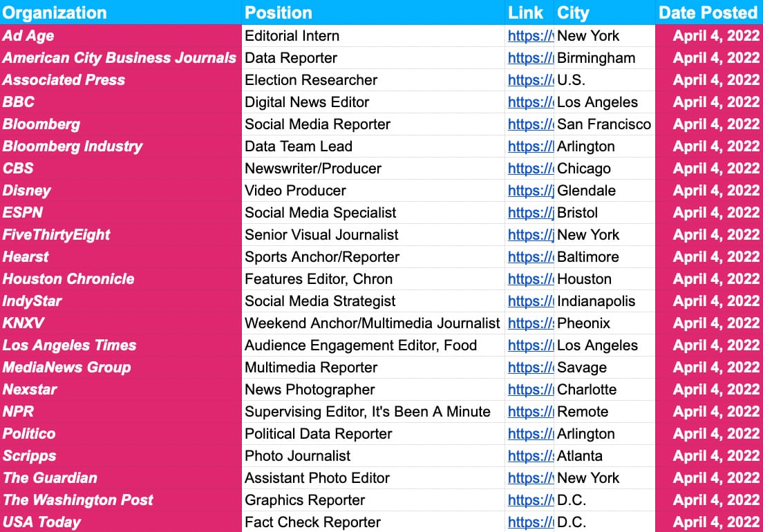Click the Supervising Editor, It's Been A Minute cell
The image size is (763, 532).
(x=368, y=412)
